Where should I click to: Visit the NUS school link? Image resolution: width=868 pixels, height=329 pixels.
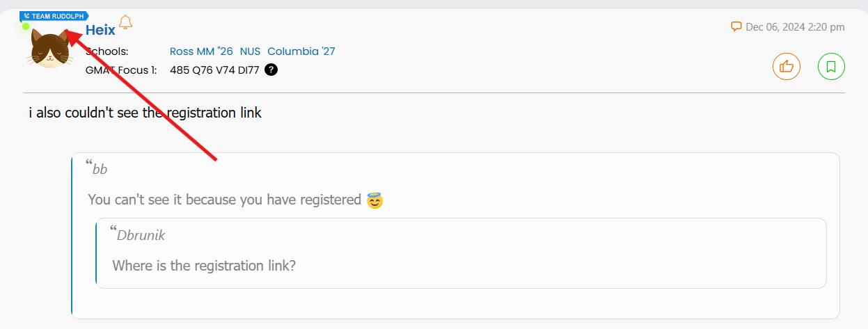point(250,51)
